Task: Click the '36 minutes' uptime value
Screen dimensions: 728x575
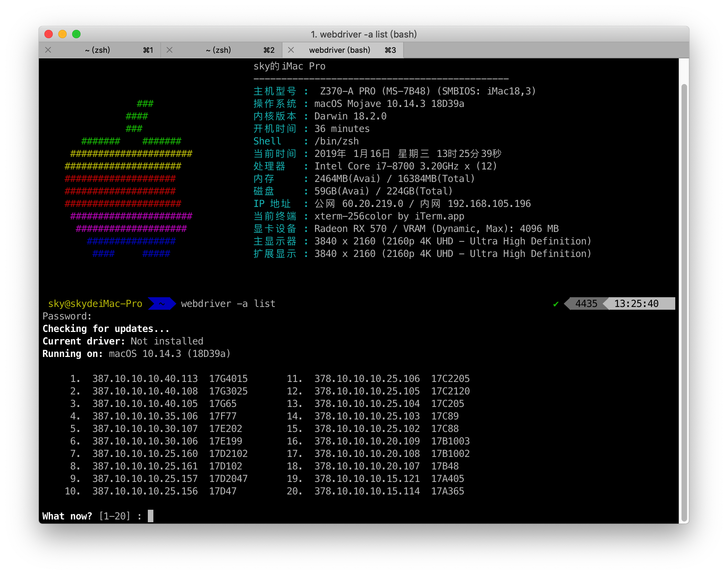Action: [342, 129]
